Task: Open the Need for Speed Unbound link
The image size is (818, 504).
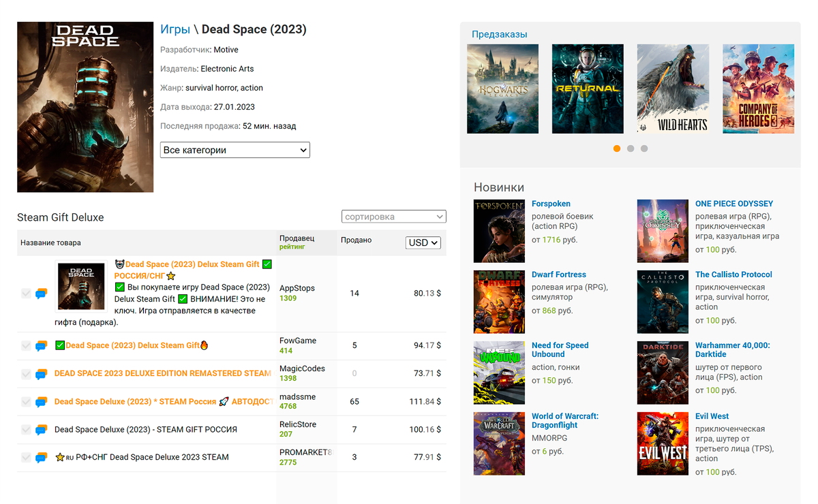Action: point(560,349)
